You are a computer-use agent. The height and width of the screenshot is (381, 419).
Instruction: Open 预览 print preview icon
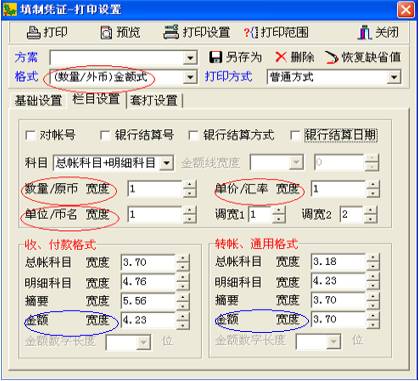pyautogui.click(x=106, y=33)
